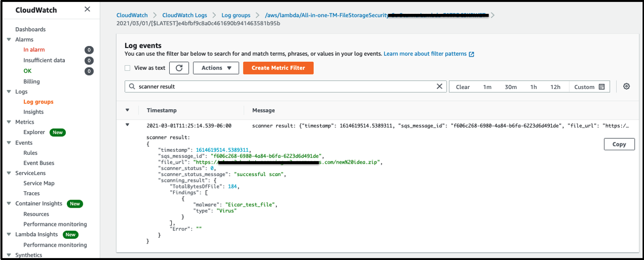This screenshot has height=260, width=644.
Task: Collapse the ServiceLens section in sidebar
Action: tap(9, 173)
